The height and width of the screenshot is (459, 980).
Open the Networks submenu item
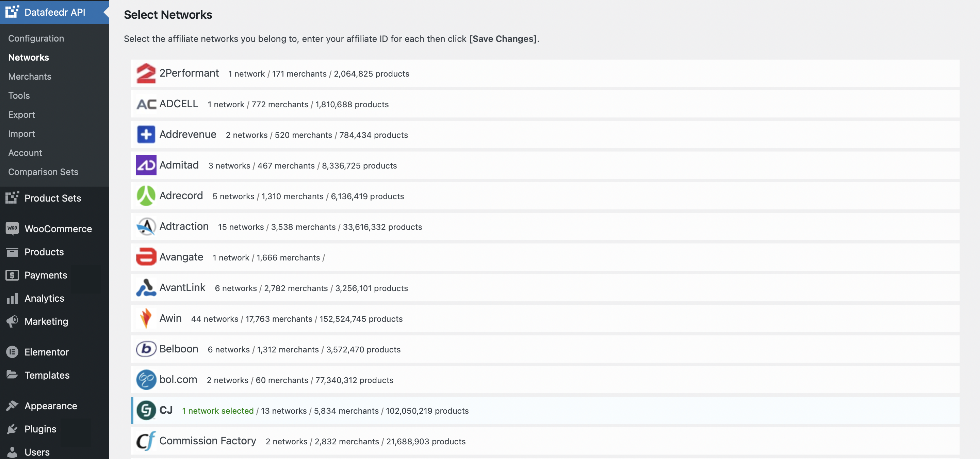click(29, 57)
